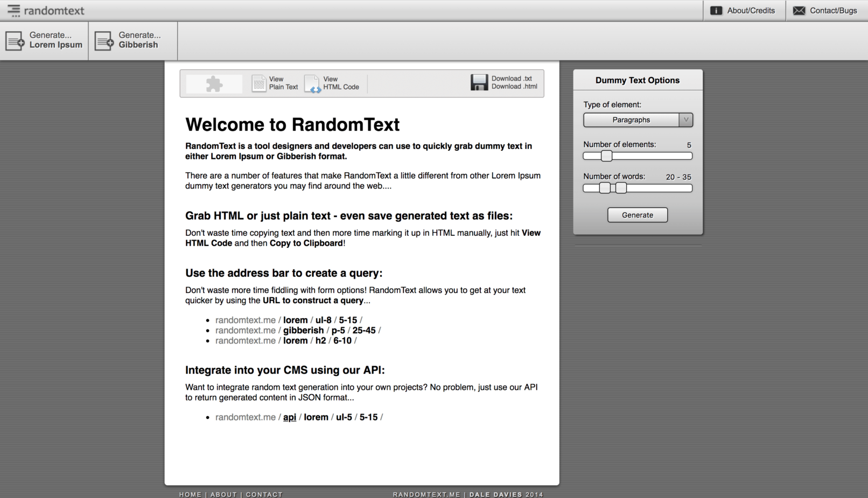Click the puzzle piece icon in toolbar
Screen dimensions: 868x498
pos(214,83)
